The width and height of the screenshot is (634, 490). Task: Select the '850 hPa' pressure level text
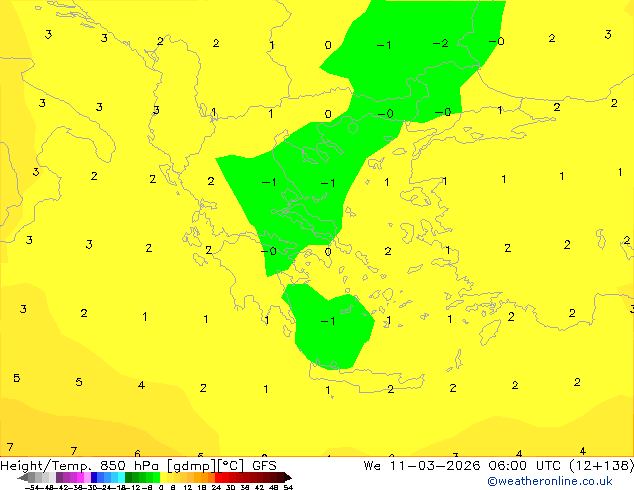129,466
